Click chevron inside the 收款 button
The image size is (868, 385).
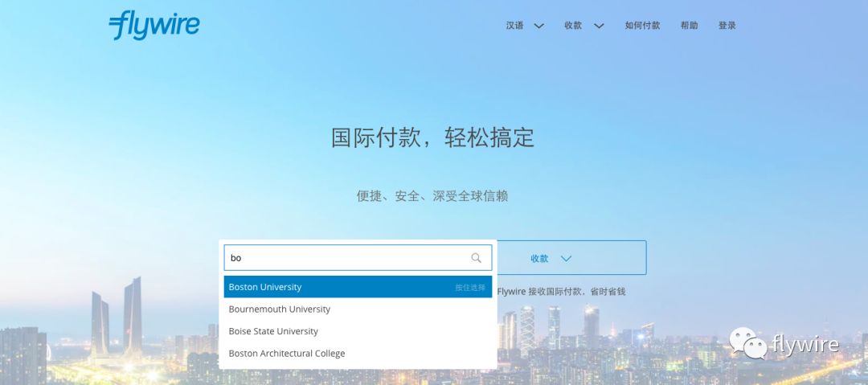566,259
